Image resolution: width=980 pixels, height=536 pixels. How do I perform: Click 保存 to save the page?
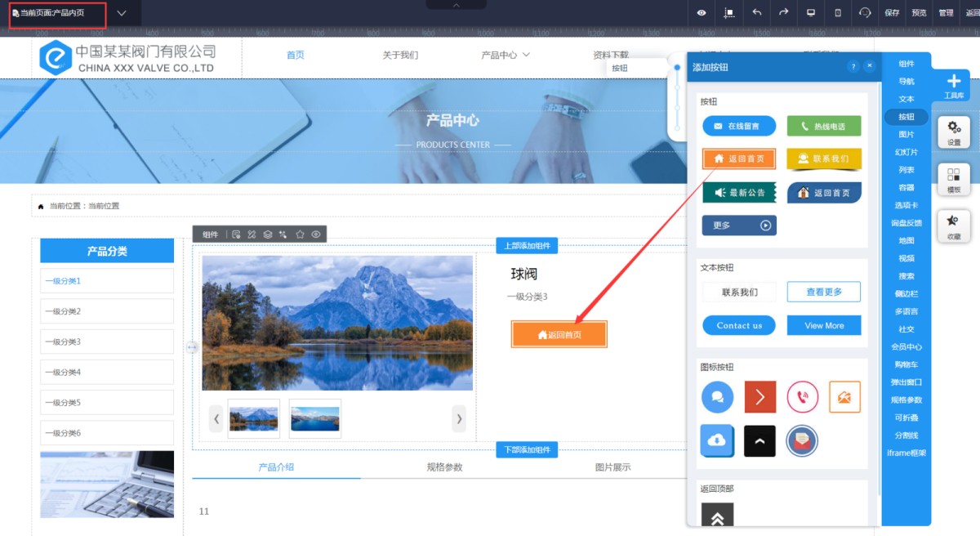[892, 12]
